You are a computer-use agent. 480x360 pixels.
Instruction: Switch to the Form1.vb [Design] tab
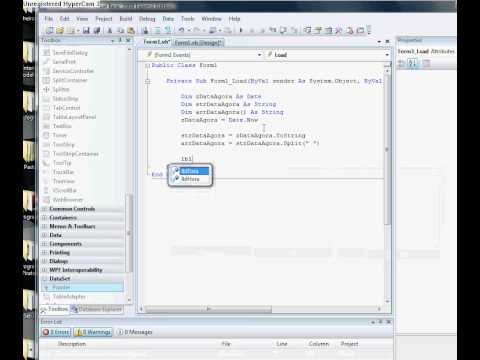tap(198, 42)
